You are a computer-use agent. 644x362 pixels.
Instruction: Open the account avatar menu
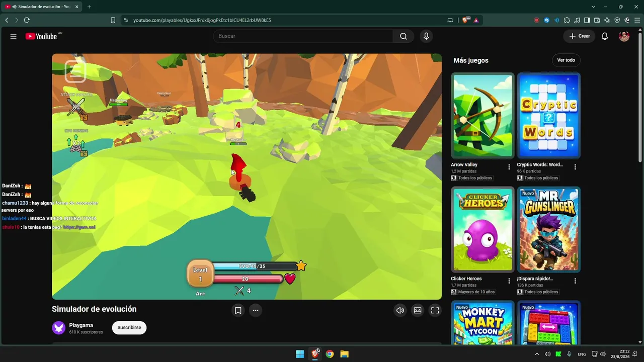coord(624,36)
